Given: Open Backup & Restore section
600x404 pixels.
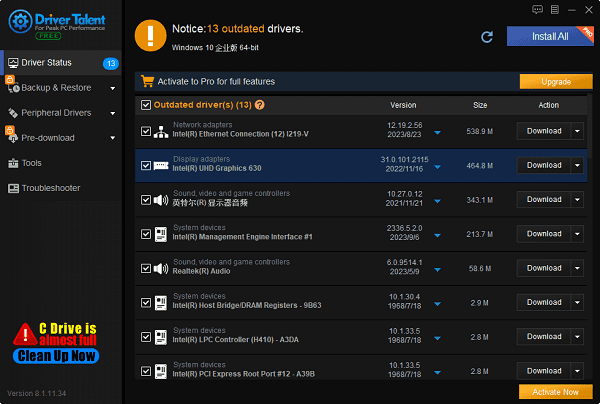Looking at the screenshot, I should pyautogui.click(x=61, y=88).
